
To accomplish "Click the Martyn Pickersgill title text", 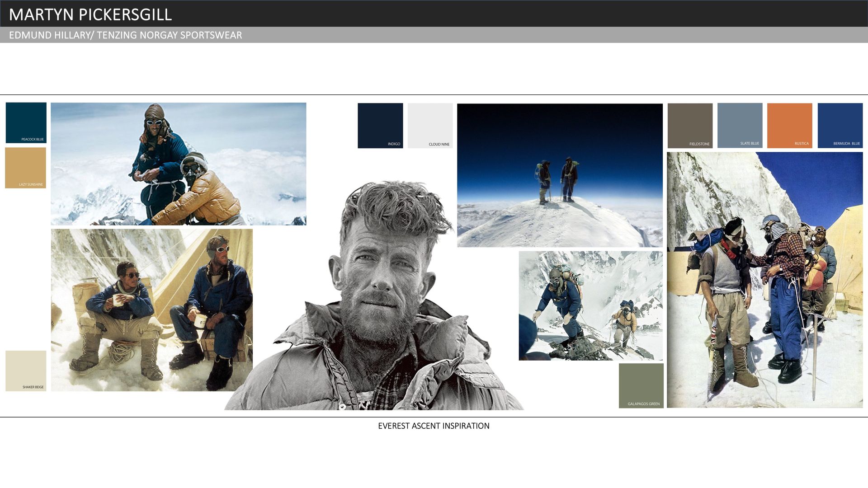I will pos(90,14).
